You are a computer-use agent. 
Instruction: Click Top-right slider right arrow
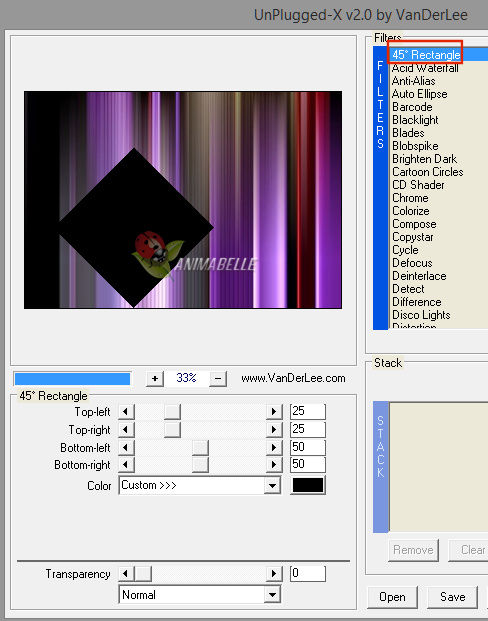tap(274, 430)
